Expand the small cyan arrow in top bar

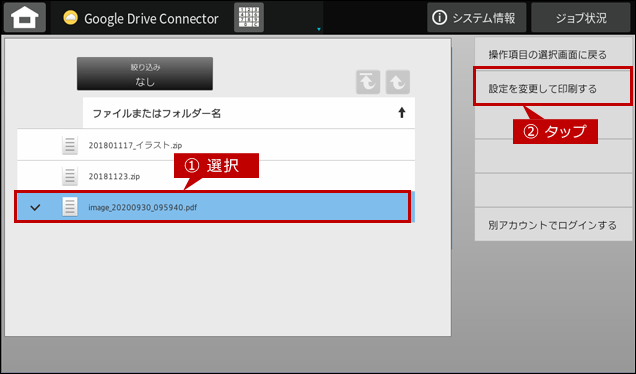coord(319,29)
